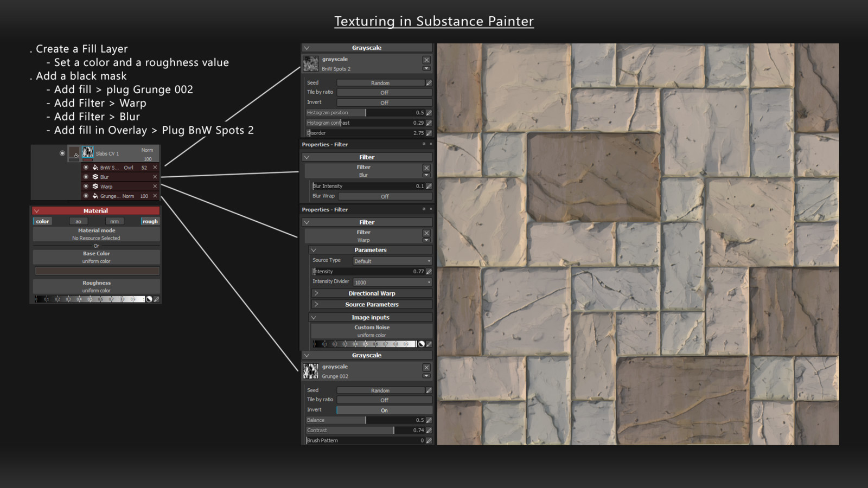Image resolution: width=868 pixels, height=488 pixels.
Task: Click Custom Noise color picker circle icon
Action: pyautogui.click(x=422, y=344)
